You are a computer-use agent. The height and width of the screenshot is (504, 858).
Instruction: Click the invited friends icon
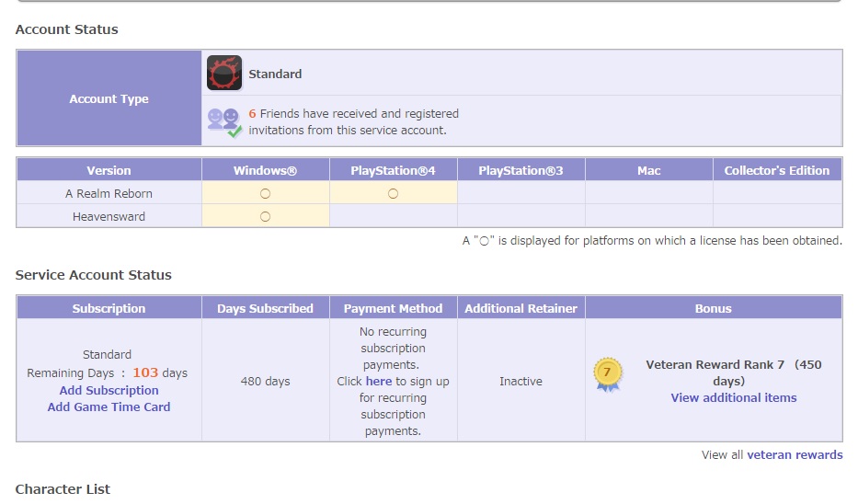click(x=225, y=122)
